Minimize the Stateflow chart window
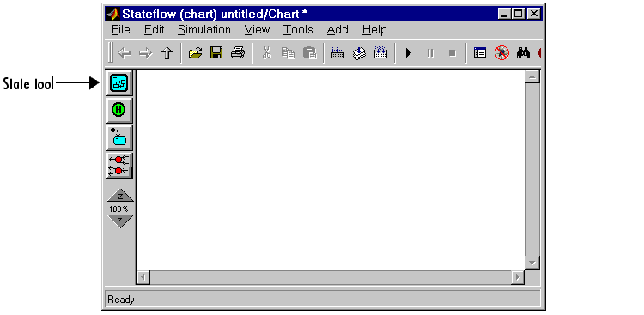Viewport: 644px width, 315px height. coord(505,14)
